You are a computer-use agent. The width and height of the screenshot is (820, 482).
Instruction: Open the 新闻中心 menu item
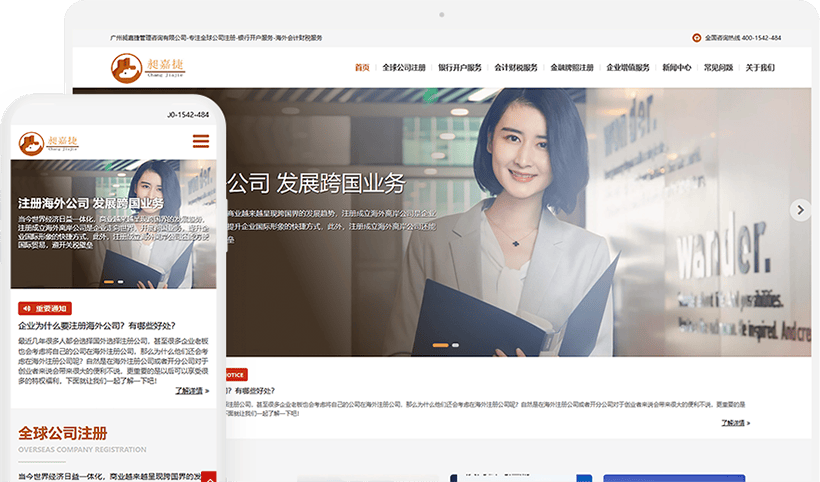(677, 67)
